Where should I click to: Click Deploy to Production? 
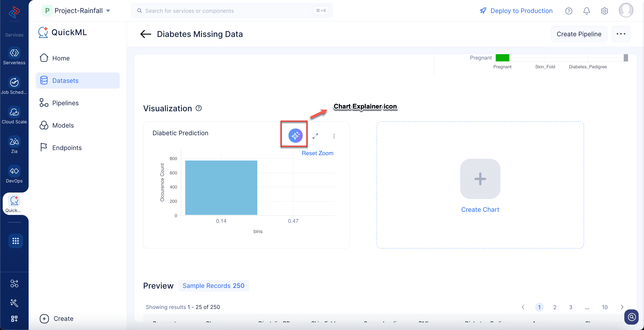pyautogui.click(x=516, y=11)
